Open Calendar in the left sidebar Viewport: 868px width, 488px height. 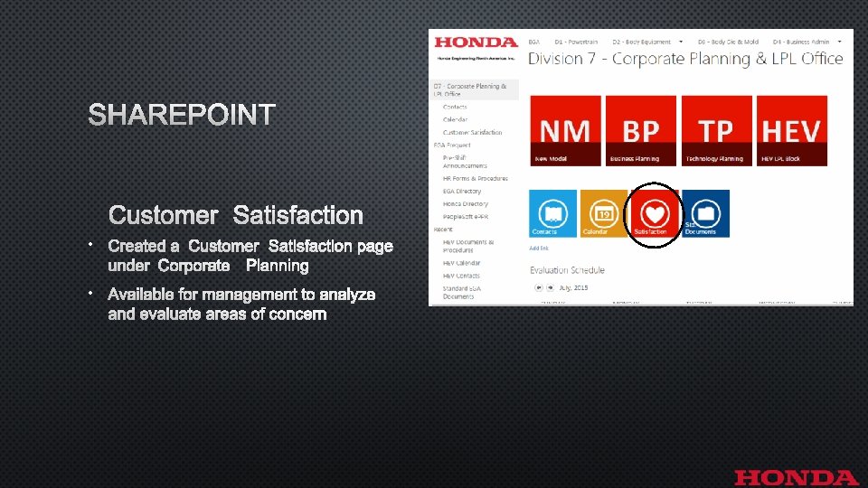click(455, 119)
